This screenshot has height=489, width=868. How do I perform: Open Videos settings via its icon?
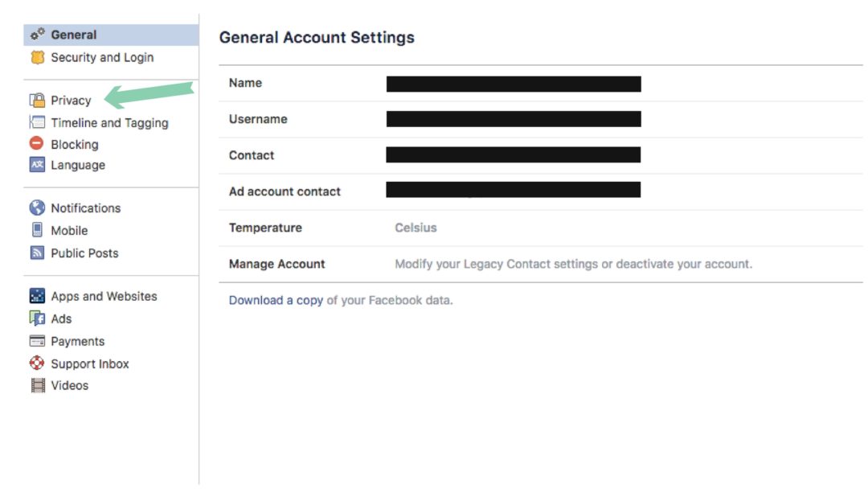pyautogui.click(x=35, y=385)
